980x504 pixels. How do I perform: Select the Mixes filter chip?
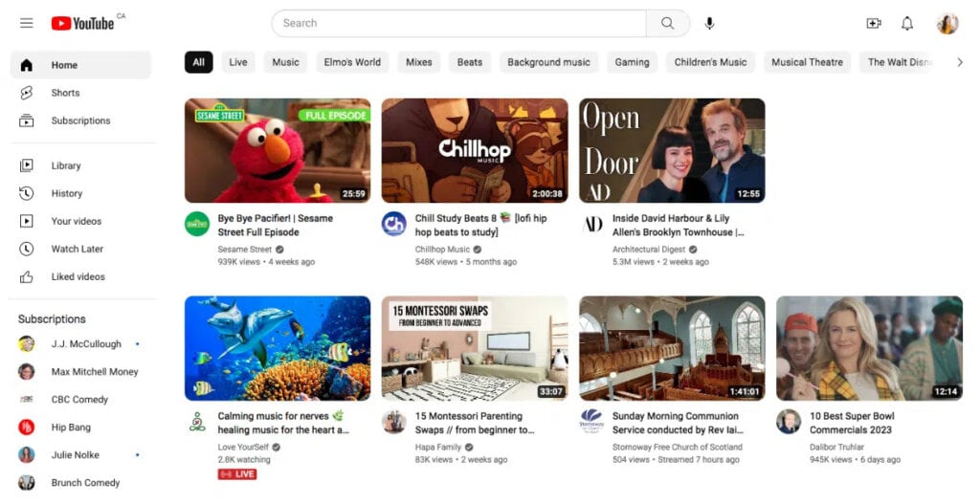click(x=419, y=62)
